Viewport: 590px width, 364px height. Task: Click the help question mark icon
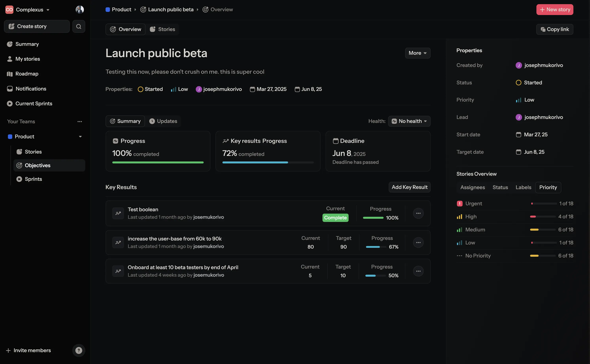[79, 350]
